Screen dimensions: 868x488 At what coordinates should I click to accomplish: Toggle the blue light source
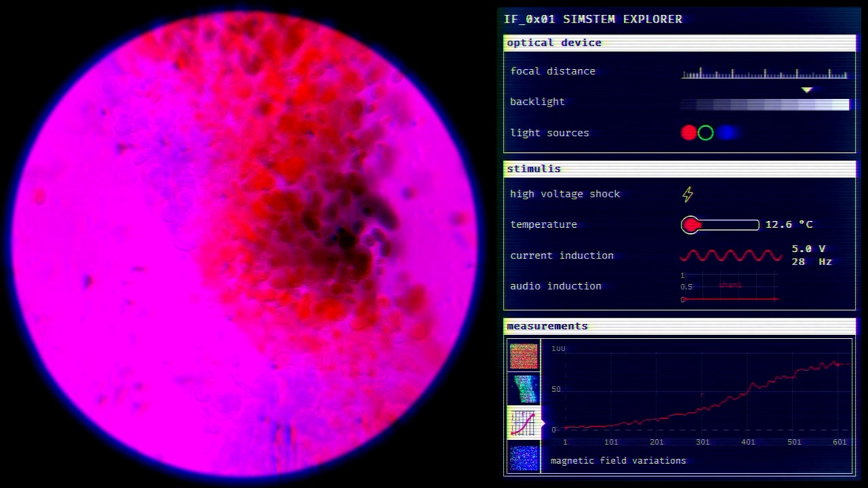(x=727, y=133)
